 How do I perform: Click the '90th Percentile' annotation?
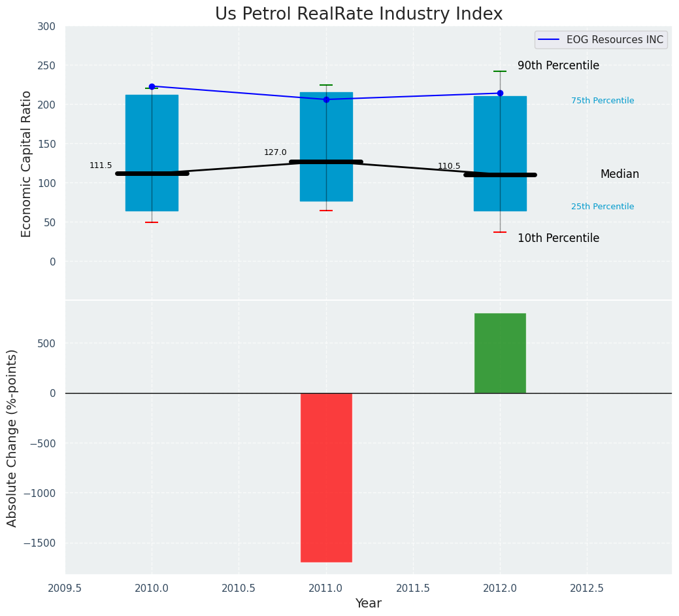[x=558, y=66]
